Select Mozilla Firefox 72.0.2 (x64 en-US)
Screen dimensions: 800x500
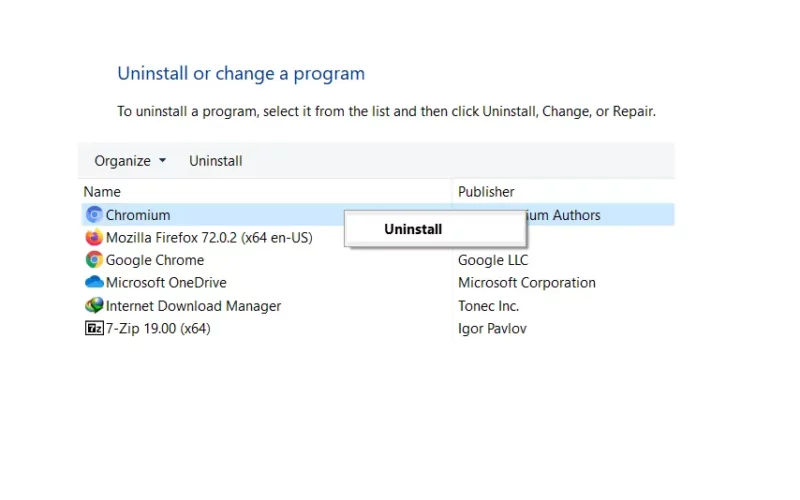coord(209,237)
